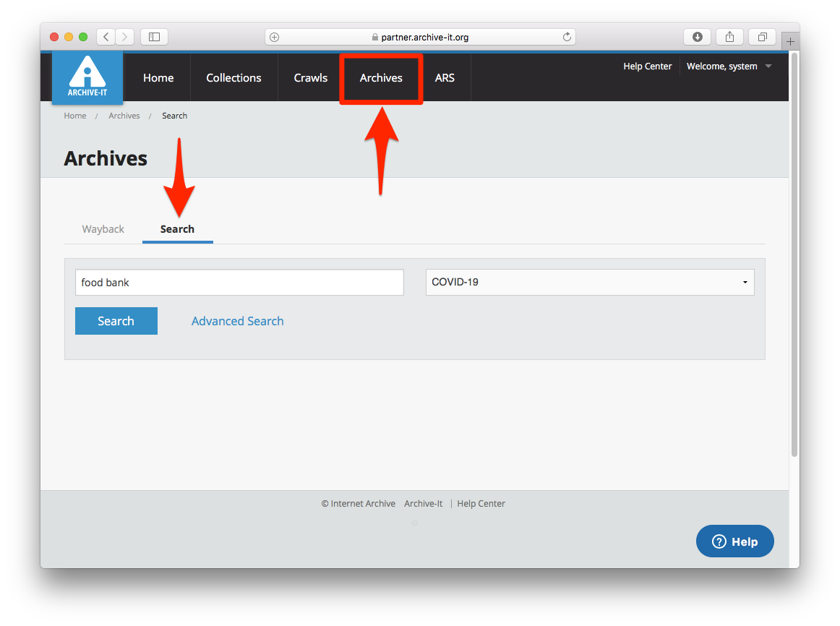Open Safari downloads icon
Viewport: 840px width, 626px height.
(698, 37)
